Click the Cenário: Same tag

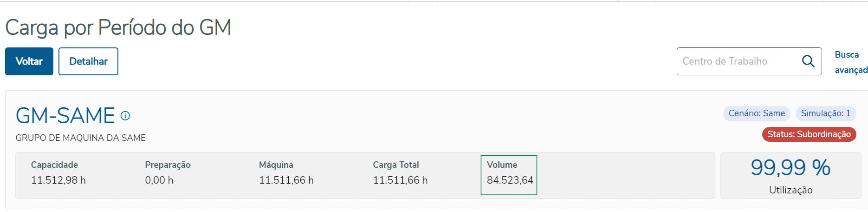757,113
